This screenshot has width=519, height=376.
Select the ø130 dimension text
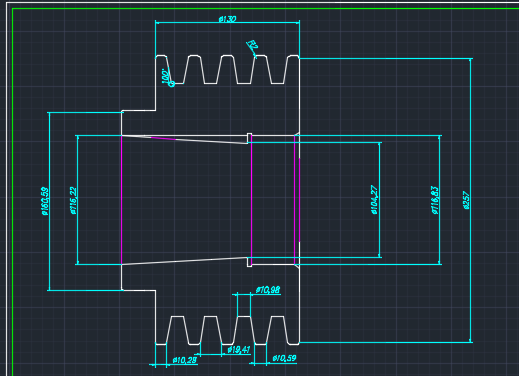[227, 19]
